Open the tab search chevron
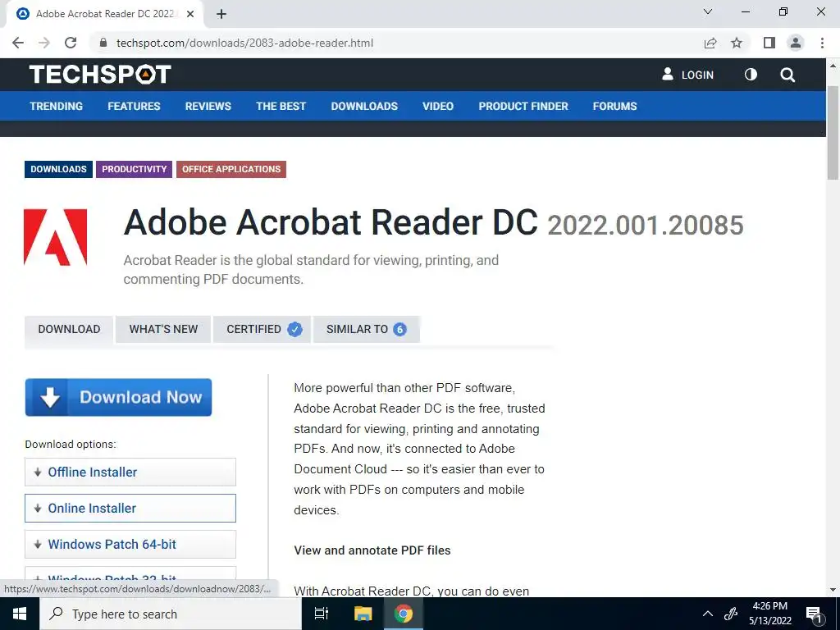Image resolution: width=840 pixels, height=630 pixels. 708,11
